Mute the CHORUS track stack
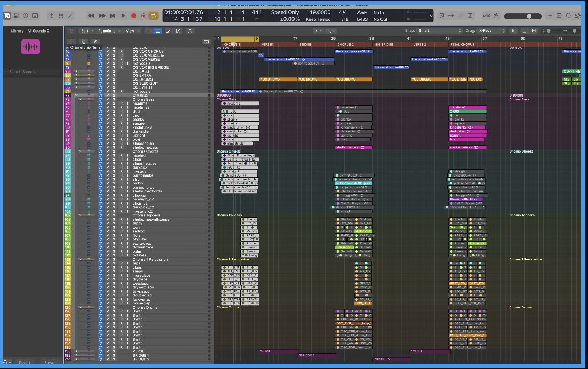Screen dimensions: 588x369 click(108, 95)
